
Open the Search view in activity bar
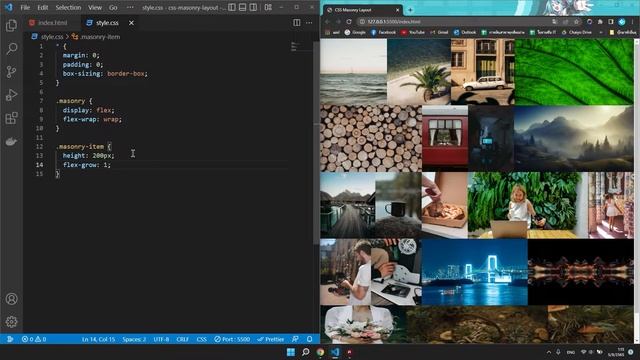pyautogui.click(x=11, y=49)
